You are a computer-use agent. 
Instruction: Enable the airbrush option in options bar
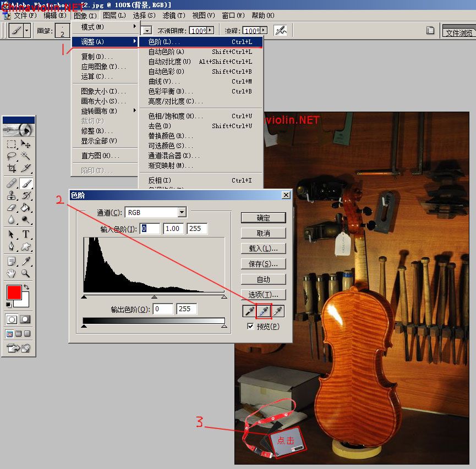(281, 30)
